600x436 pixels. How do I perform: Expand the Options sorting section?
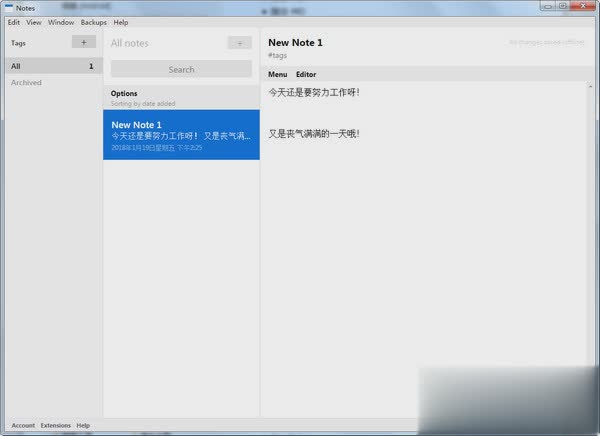click(125, 93)
